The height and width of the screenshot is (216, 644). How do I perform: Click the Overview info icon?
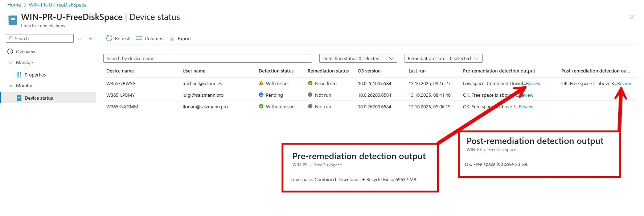[x=10, y=51]
